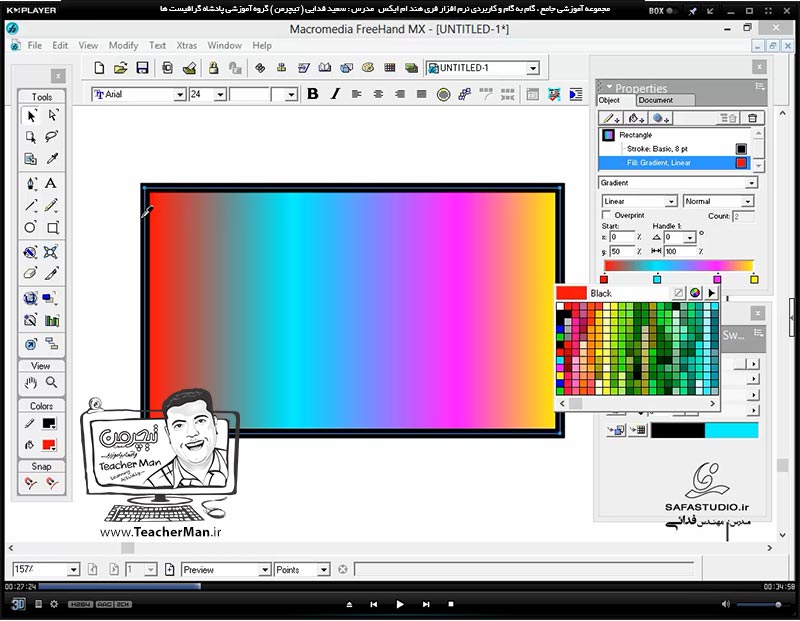800x621 pixels.
Task: Click the Add Fill bucket icon
Action: tap(635, 118)
